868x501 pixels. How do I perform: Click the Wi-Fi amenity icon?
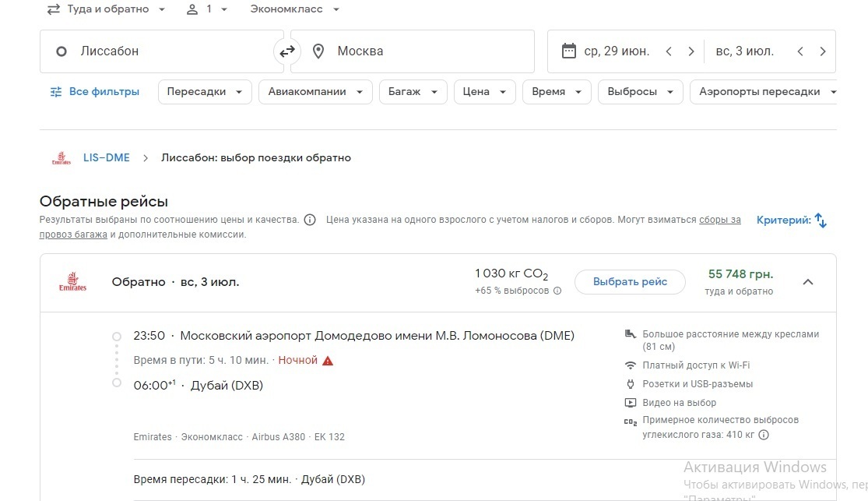coord(630,365)
